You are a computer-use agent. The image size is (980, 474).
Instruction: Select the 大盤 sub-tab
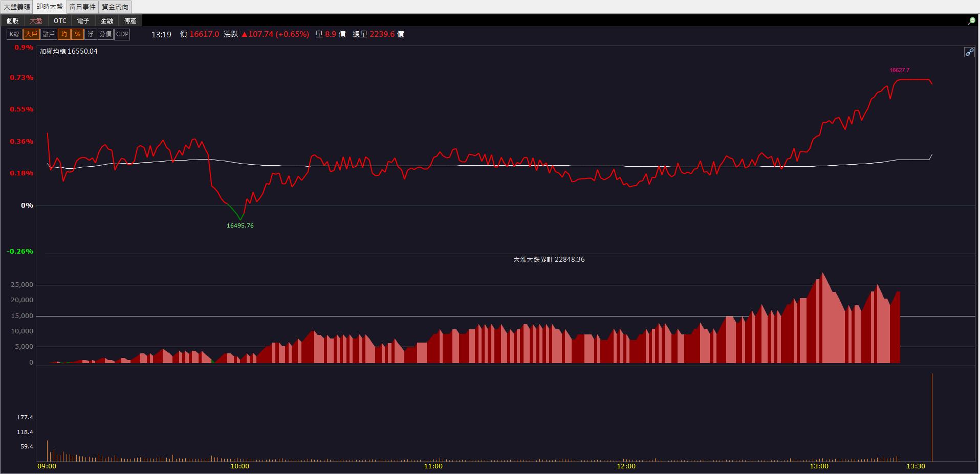click(36, 21)
